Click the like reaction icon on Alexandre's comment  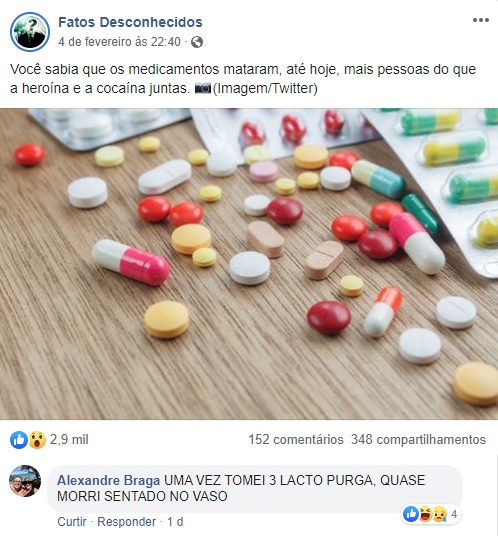[x=410, y=514]
